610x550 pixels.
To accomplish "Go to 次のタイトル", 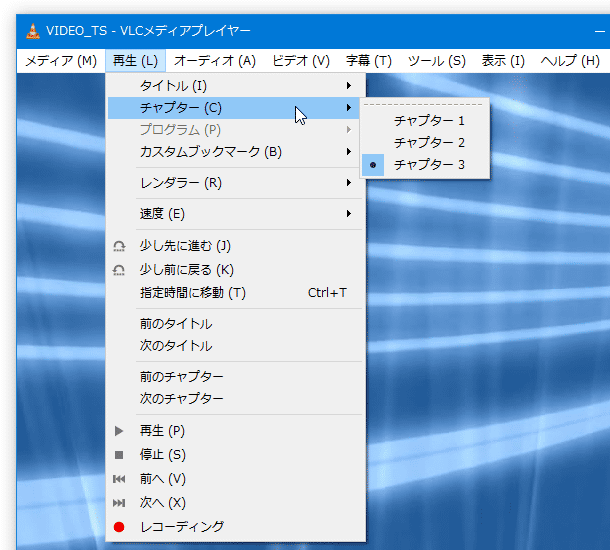I will tap(235, 346).
